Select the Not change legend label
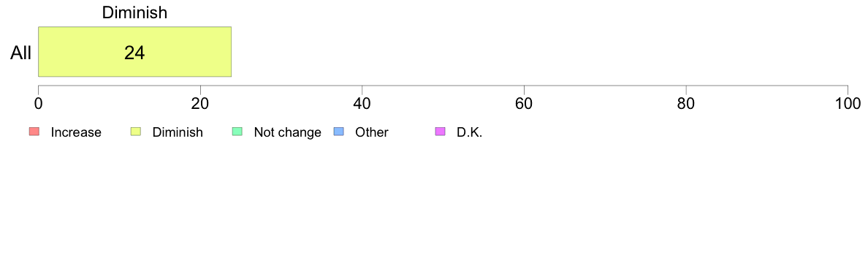Viewport: 868px width, 269px height. [x=287, y=132]
